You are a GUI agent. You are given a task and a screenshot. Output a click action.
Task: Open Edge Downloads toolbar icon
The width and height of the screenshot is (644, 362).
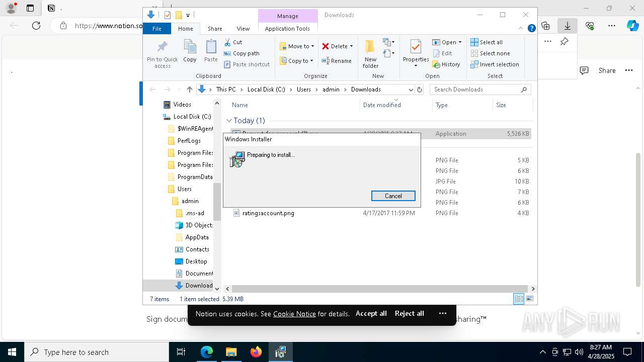click(x=568, y=26)
